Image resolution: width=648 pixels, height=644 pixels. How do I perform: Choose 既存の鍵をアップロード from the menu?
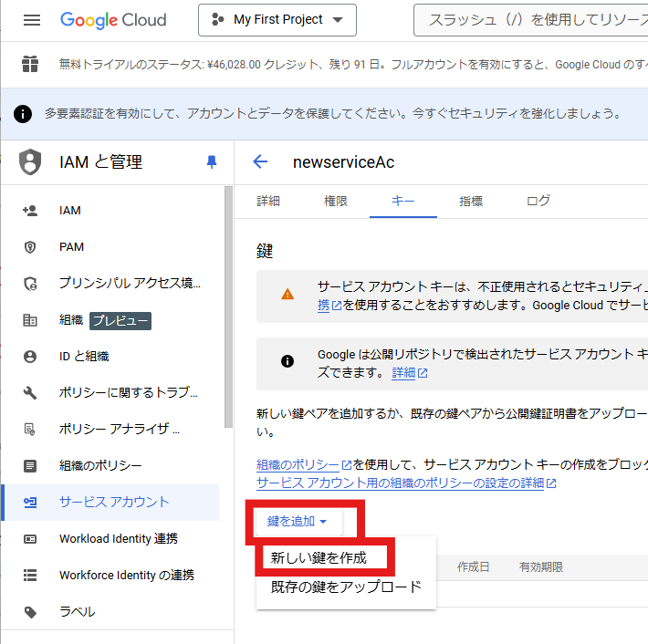pyautogui.click(x=346, y=587)
